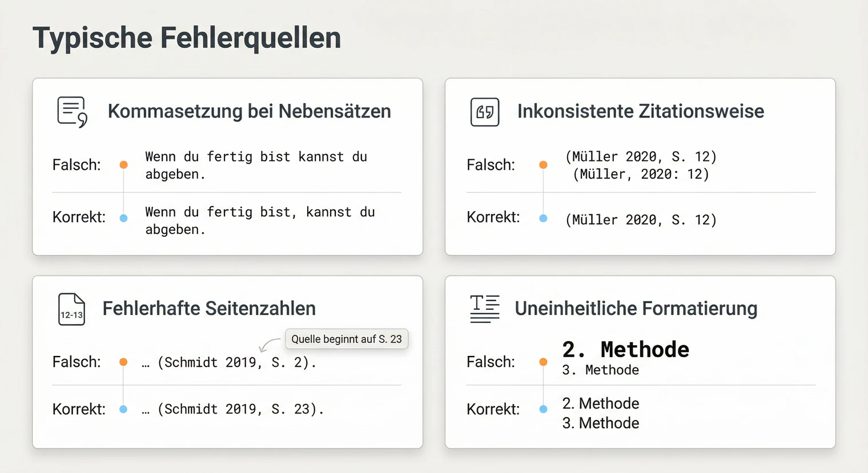868x473 pixels.
Task: Click the Uneinheitliche Formatierung heading
Action: point(636,309)
